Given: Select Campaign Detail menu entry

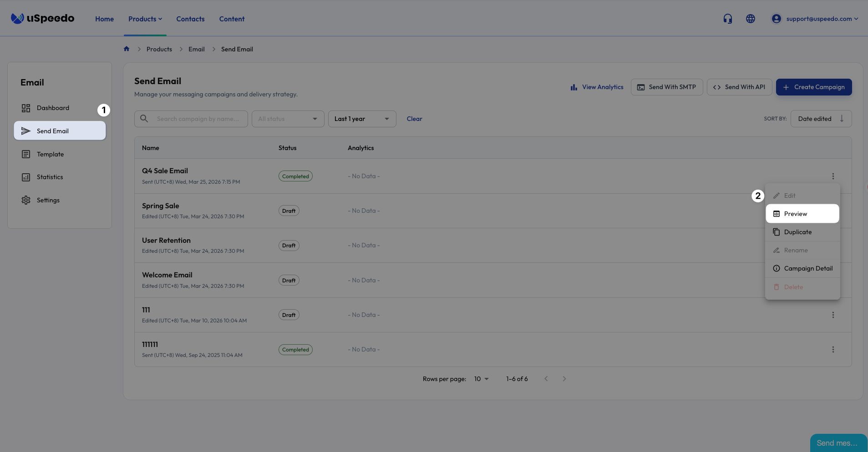Looking at the screenshot, I should pyautogui.click(x=808, y=269).
